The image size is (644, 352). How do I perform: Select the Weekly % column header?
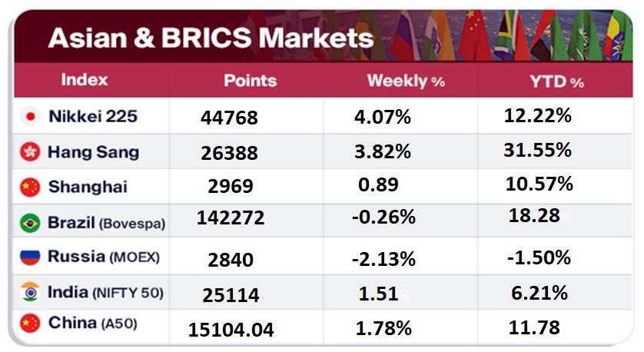pyautogui.click(x=405, y=81)
